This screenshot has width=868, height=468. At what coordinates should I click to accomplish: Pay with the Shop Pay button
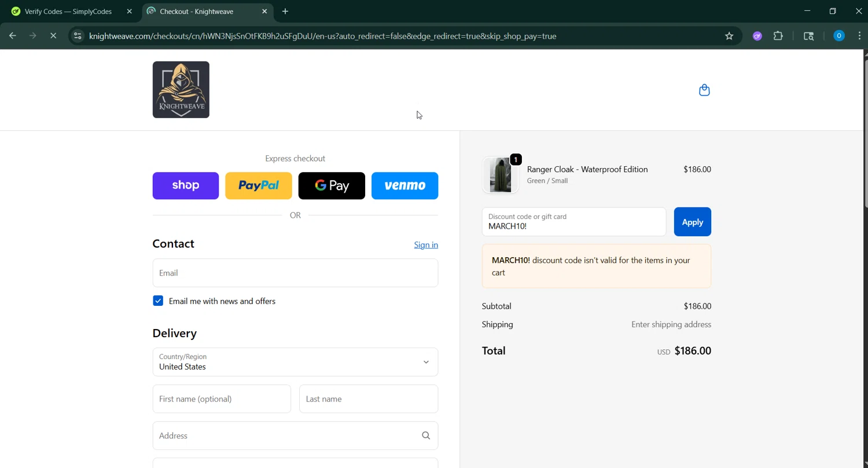(x=186, y=185)
